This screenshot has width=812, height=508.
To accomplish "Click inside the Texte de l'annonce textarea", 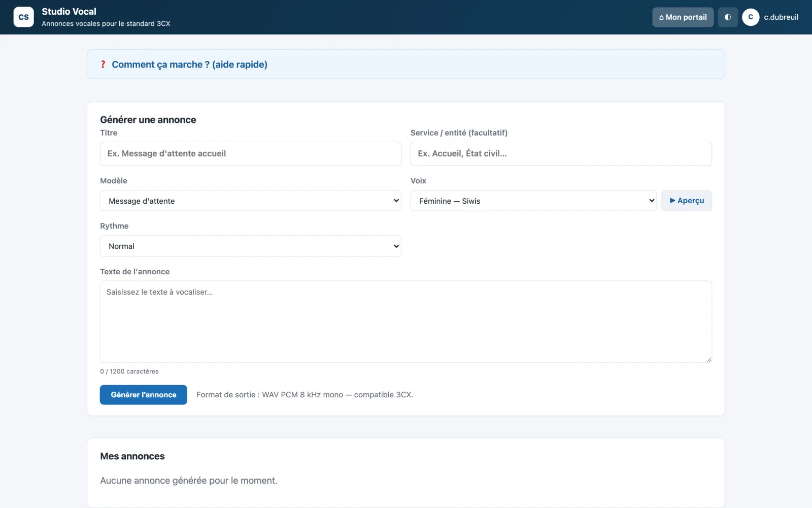I will coord(406,322).
